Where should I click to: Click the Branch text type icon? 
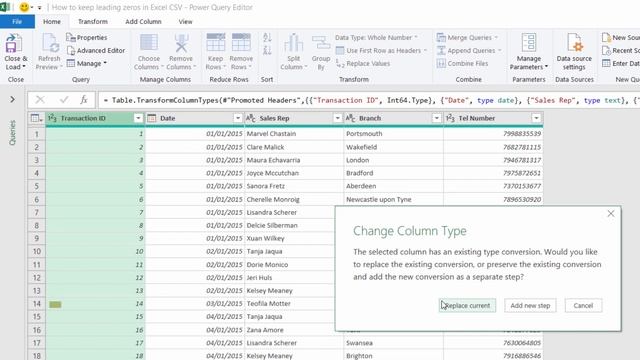click(350, 118)
